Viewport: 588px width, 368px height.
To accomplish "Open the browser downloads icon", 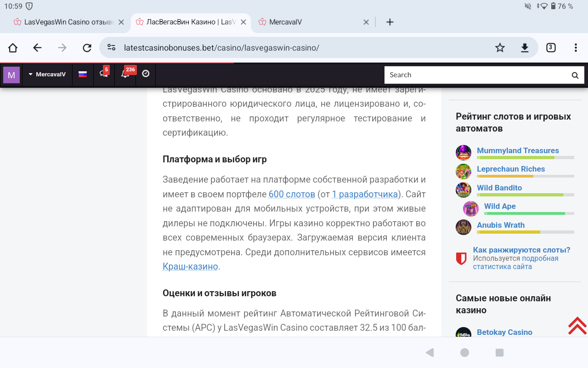I will 525,48.
